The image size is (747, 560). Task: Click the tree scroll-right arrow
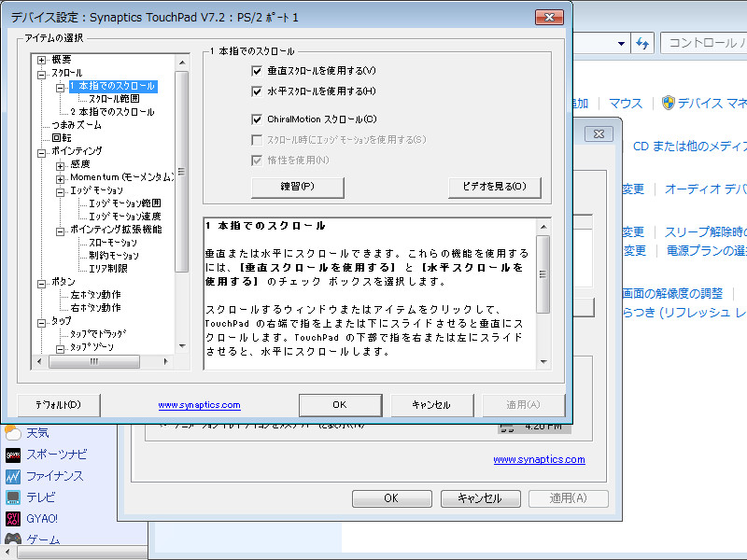click(165, 362)
